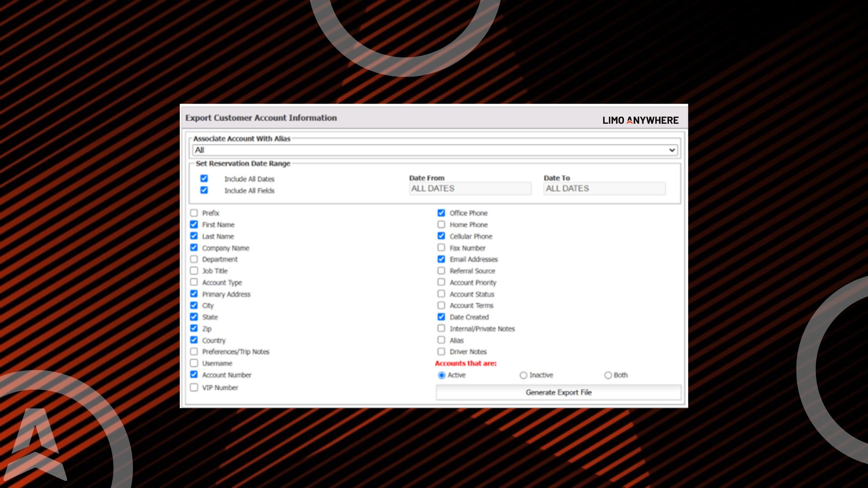
Task: Select the Inactive accounts radio button
Action: 524,375
